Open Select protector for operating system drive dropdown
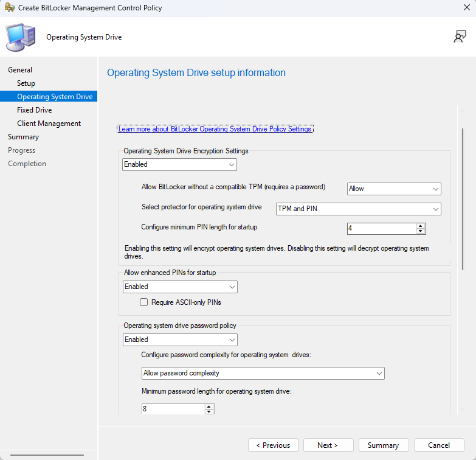476x460 pixels. (358, 209)
